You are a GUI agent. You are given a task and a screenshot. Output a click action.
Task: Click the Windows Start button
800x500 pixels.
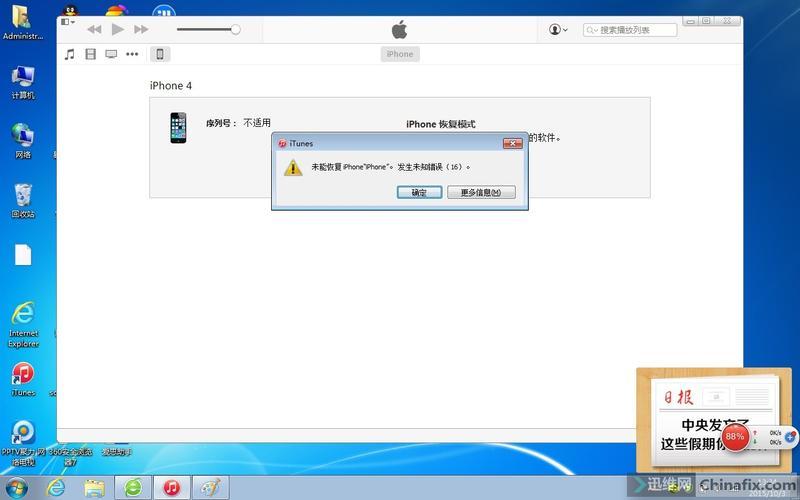pyautogui.click(x=16, y=488)
